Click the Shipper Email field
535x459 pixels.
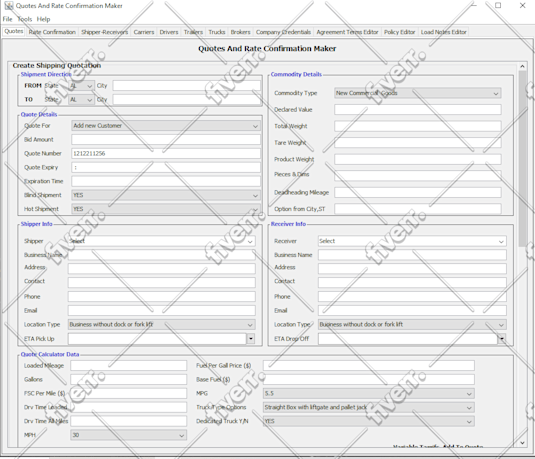click(x=161, y=311)
